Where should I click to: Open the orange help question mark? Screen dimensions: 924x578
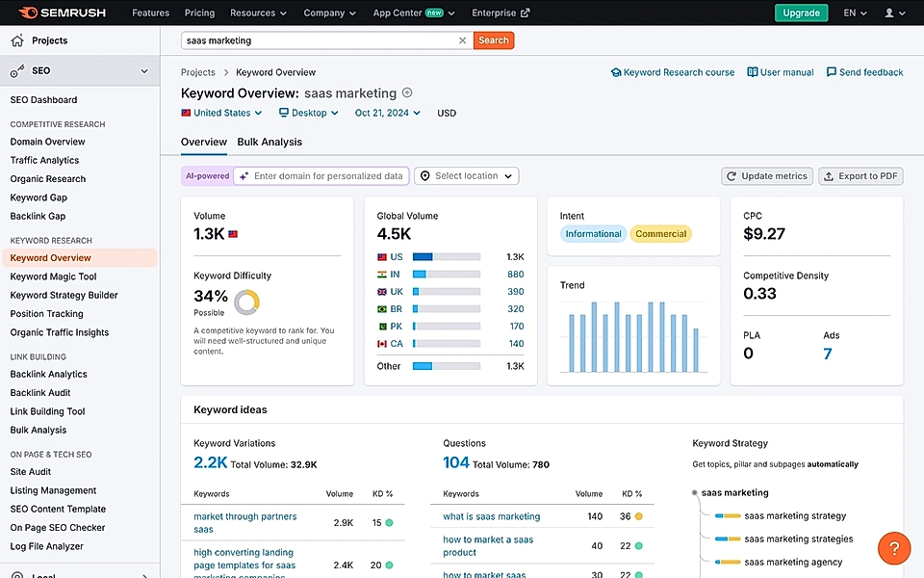893,548
